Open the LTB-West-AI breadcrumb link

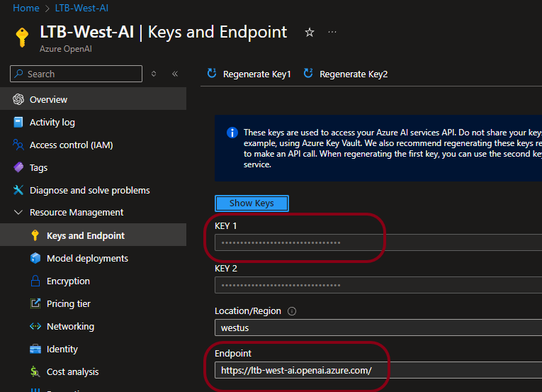pyautogui.click(x=81, y=8)
